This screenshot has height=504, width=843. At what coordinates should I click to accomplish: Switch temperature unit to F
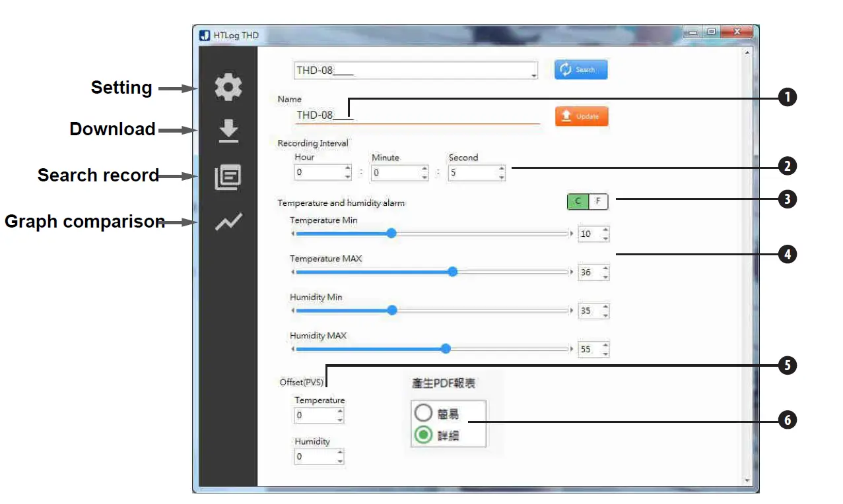(598, 202)
